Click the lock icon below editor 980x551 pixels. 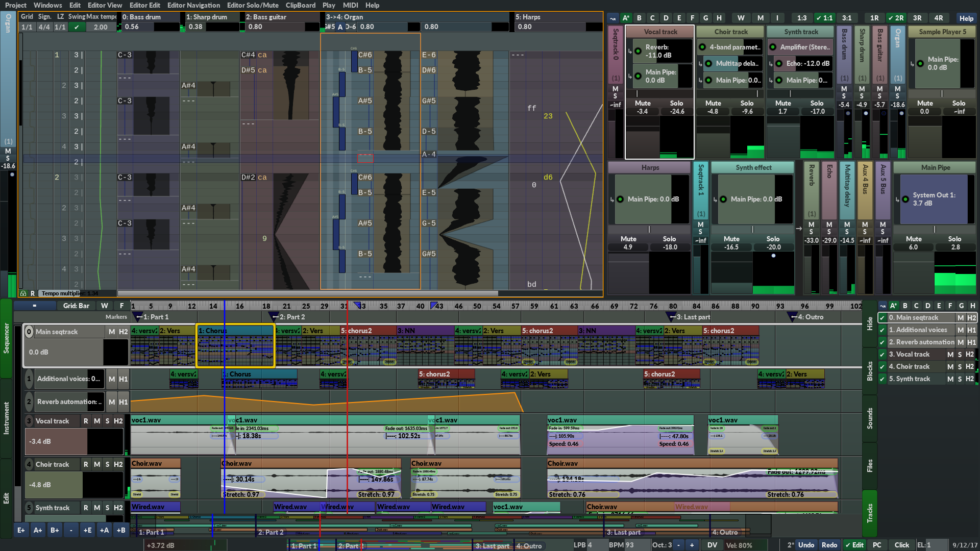click(x=23, y=293)
